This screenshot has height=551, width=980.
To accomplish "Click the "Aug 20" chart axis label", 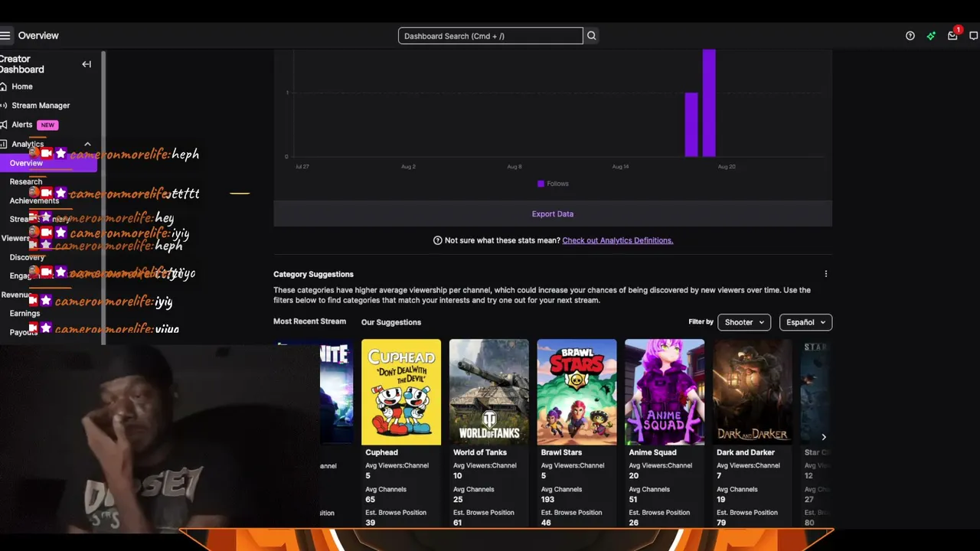I will [727, 167].
